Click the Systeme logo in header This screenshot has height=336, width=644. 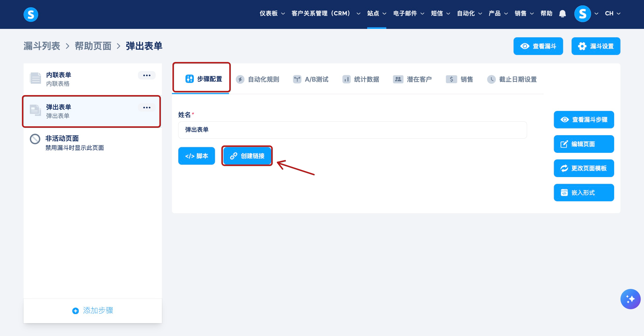tap(31, 14)
